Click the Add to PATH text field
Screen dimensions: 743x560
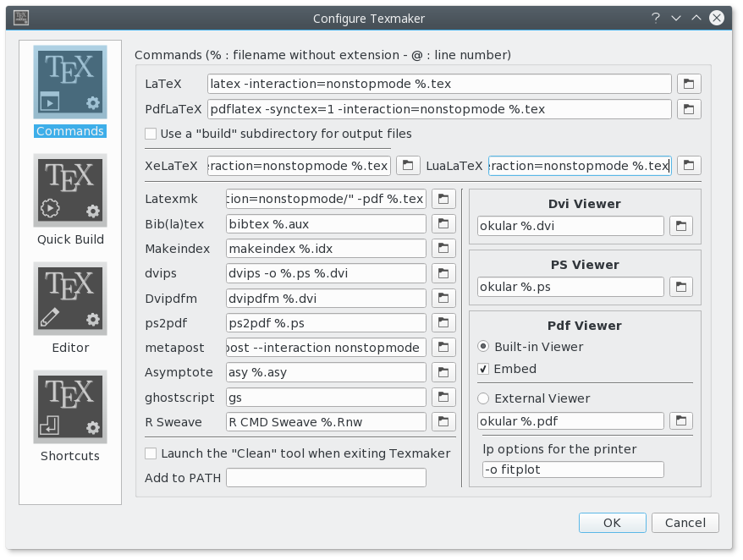(x=326, y=478)
